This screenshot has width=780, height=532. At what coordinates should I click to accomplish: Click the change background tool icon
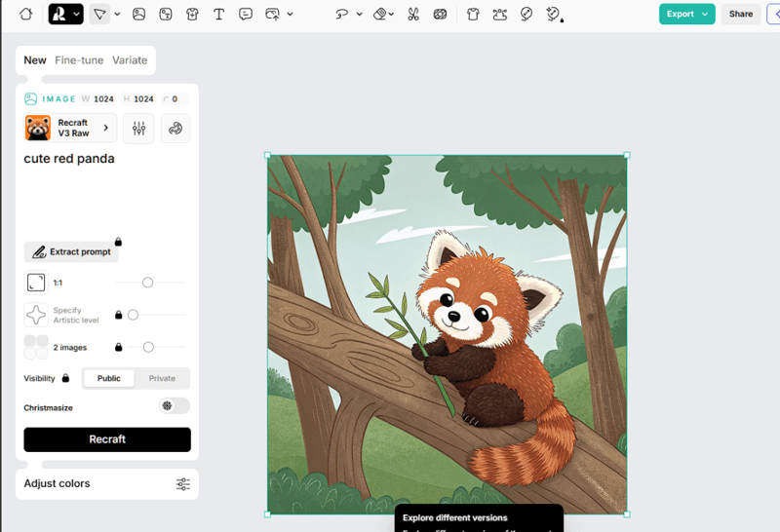(440, 14)
